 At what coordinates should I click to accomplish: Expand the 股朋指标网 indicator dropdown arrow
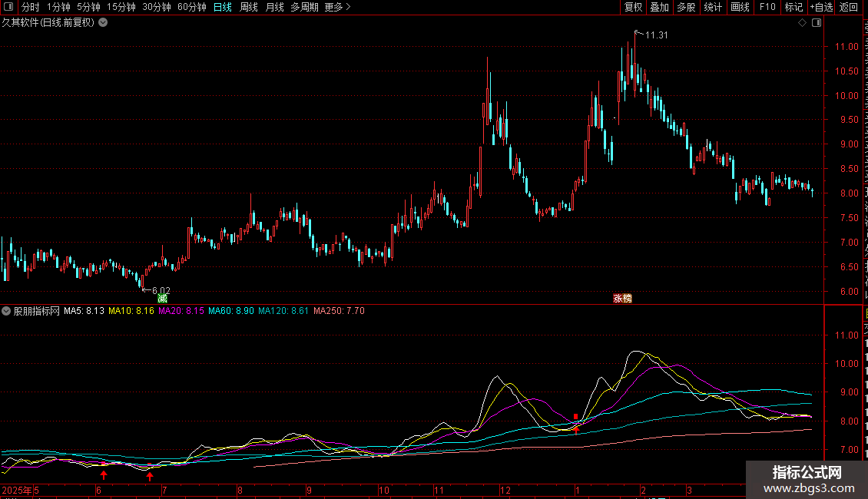point(6,311)
